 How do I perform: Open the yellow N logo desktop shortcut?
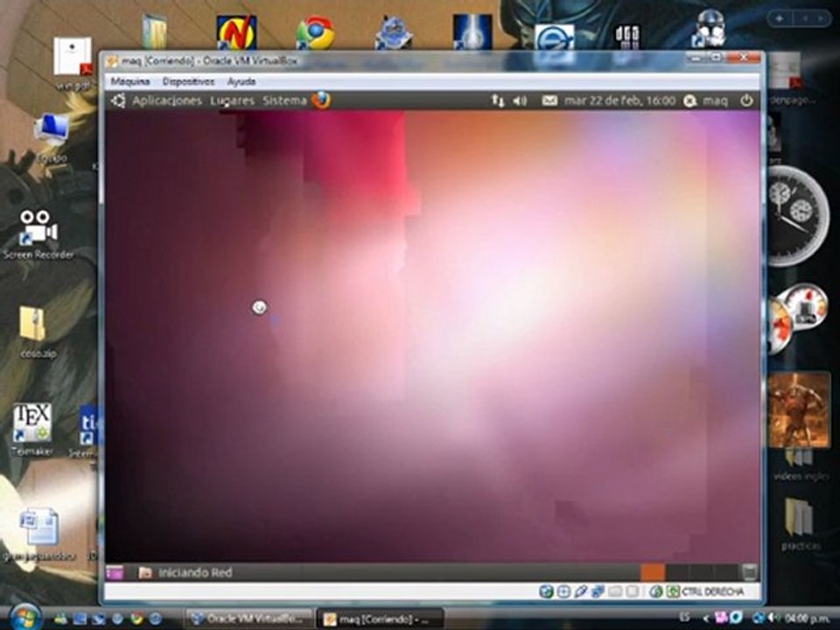pyautogui.click(x=236, y=32)
